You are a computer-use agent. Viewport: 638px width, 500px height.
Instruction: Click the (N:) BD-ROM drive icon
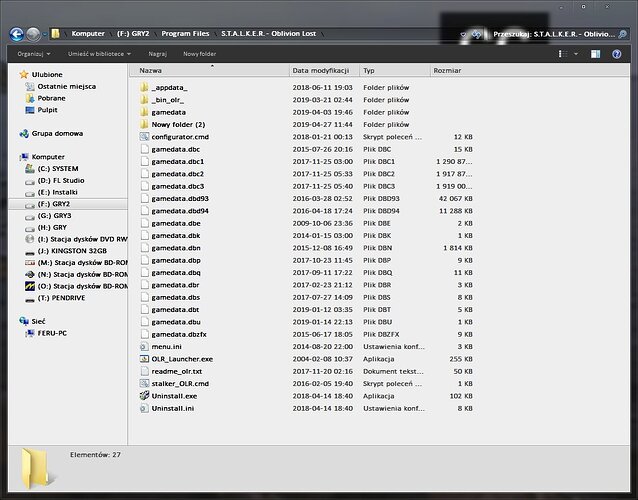(30, 275)
